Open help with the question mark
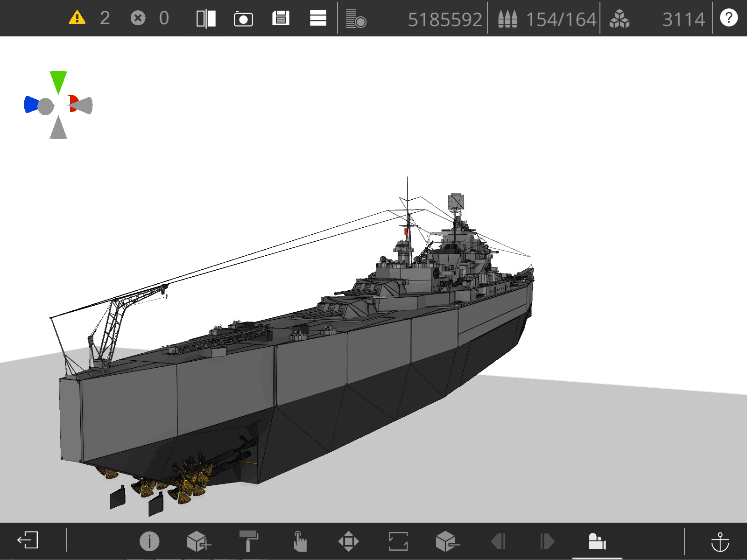Screen dimensions: 747x560 pos(729,18)
